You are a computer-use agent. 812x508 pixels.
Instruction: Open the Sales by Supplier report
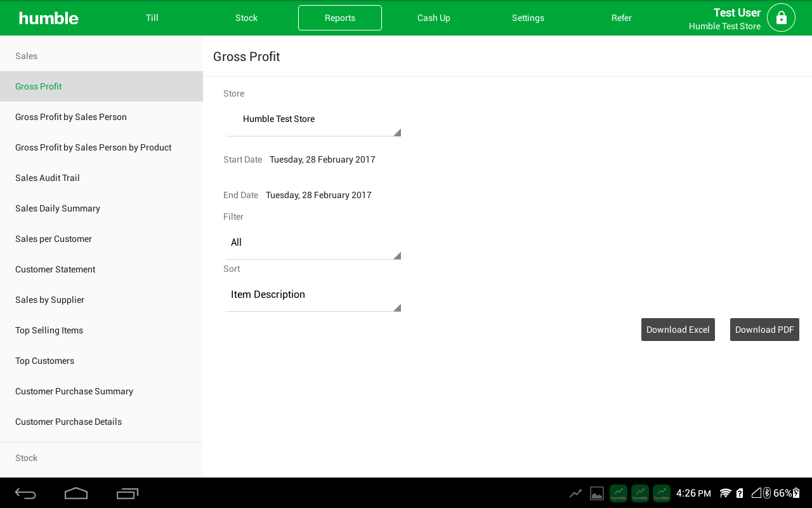[101, 300]
